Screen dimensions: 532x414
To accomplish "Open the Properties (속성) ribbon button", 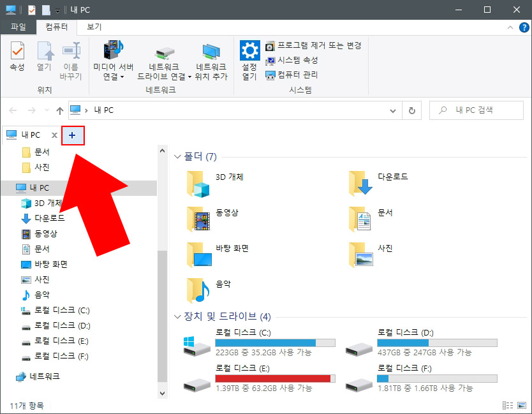I will click(17, 56).
